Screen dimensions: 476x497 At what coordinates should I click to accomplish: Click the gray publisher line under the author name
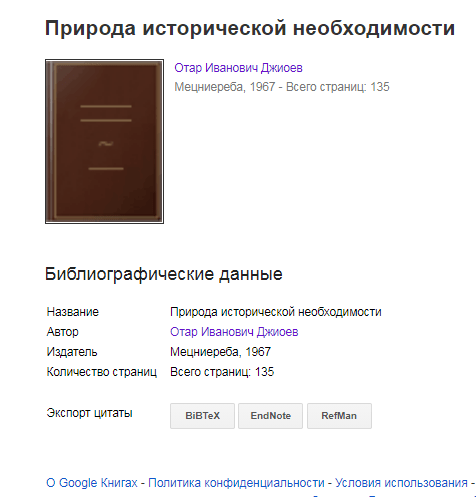282,87
